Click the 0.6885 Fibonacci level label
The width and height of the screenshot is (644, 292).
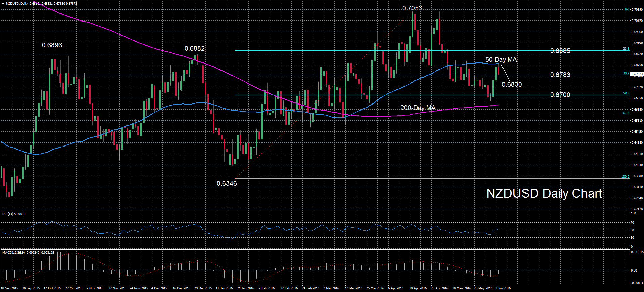pos(560,51)
